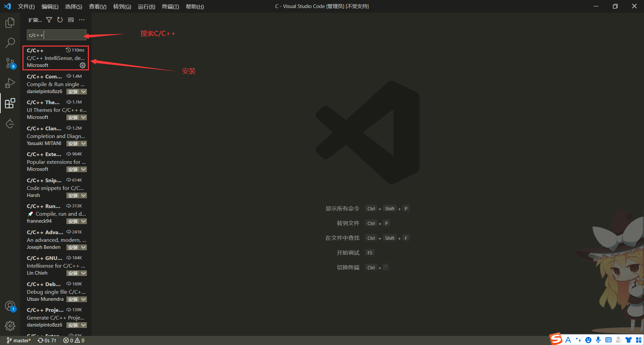
Task: Open the Explorer view in activity bar
Action: point(10,23)
